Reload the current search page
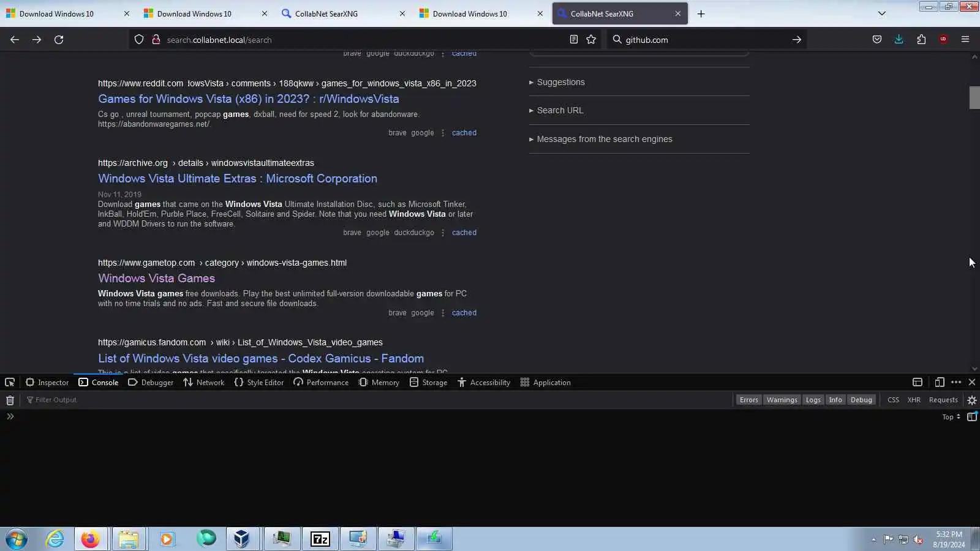This screenshot has width=980, height=551. [x=59, y=40]
